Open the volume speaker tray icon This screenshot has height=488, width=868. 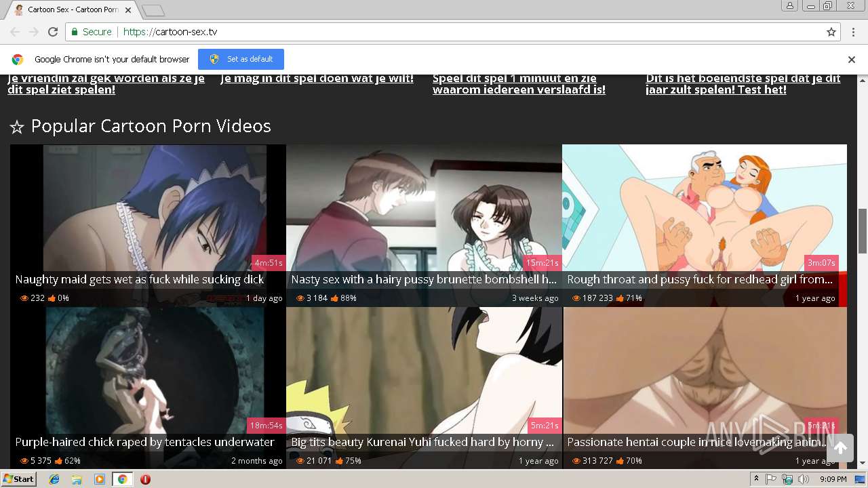pyautogui.click(x=804, y=479)
